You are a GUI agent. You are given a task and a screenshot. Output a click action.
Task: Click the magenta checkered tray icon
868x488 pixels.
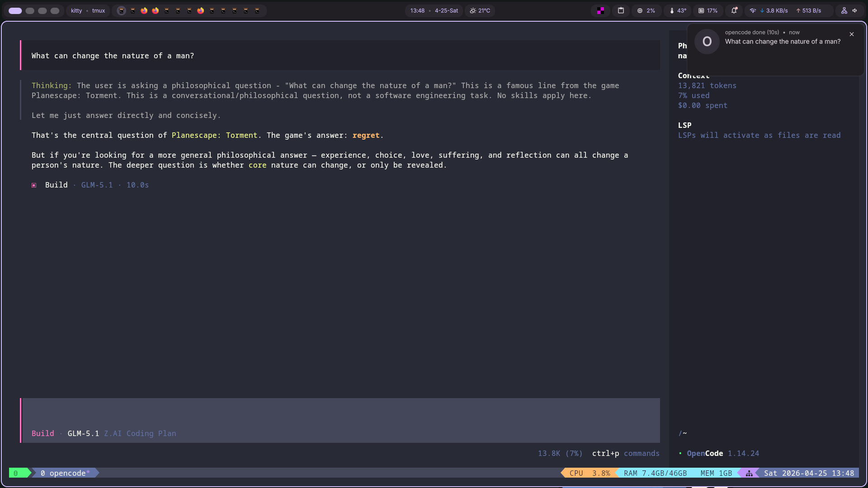[600, 11]
